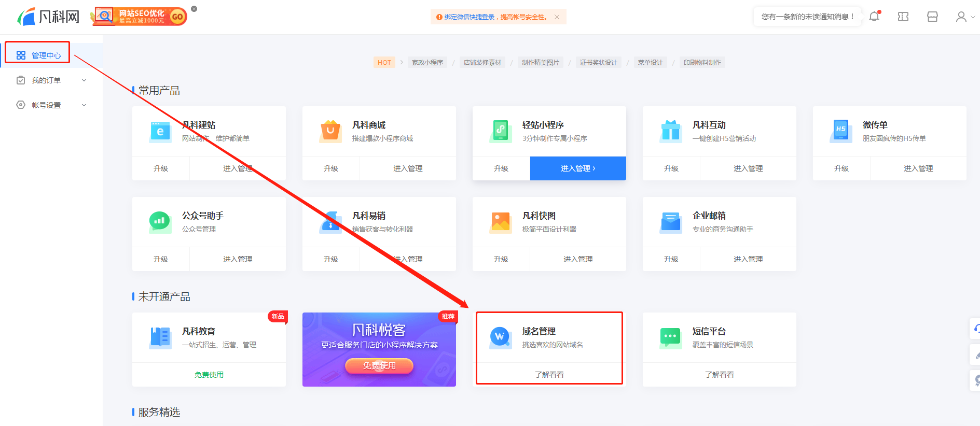Enter management for 凡科建站
The height and width of the screenshot is (426, 980).
[238, 168]
